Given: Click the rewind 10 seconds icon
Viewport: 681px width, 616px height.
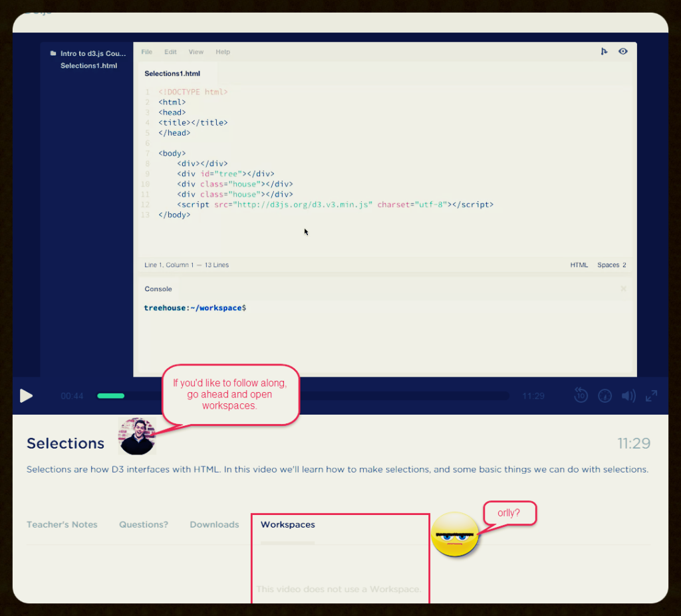Looking at the screenshot, I should (x=581, y=395).
